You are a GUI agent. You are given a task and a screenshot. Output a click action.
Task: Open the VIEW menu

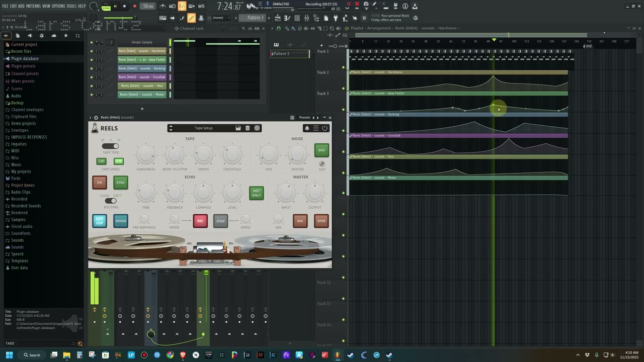pos(46,6)
